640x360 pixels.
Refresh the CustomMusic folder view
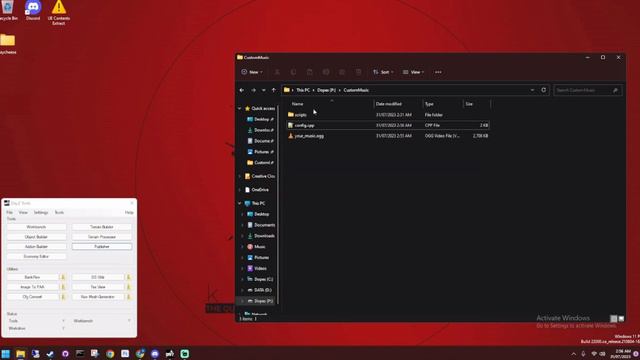pos(544,90)
